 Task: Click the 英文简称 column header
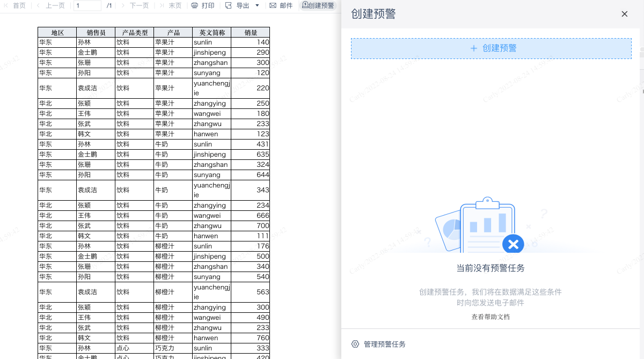[212, 32]
